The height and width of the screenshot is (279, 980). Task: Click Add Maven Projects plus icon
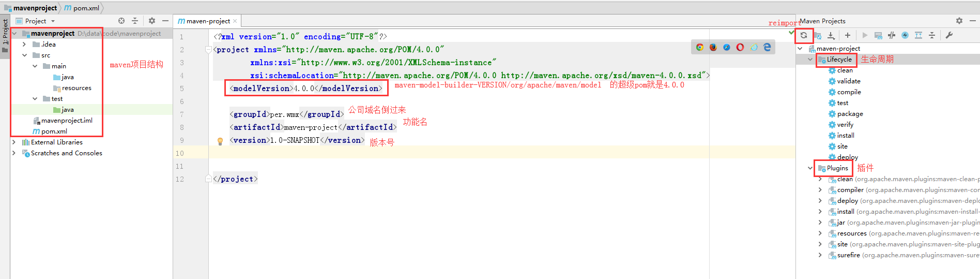[848, 35]
